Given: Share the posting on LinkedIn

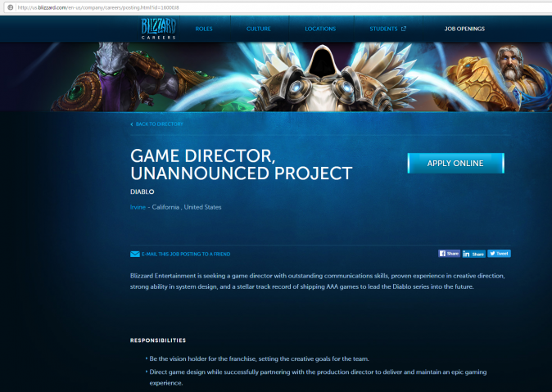Looking at the screenshot, I should click(x=474, y=254).
